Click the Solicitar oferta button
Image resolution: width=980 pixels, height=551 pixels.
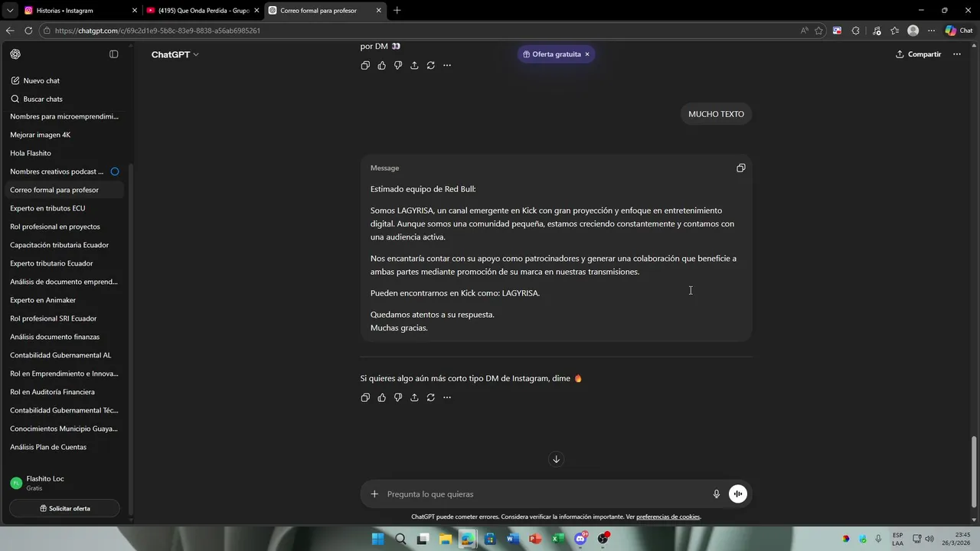[x=64, y=508]
